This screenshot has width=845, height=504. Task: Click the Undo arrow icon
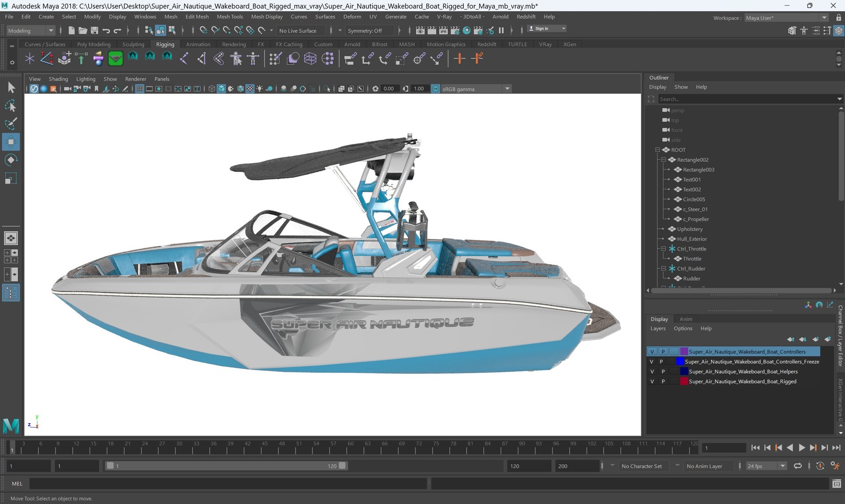[x=106, y=30]
